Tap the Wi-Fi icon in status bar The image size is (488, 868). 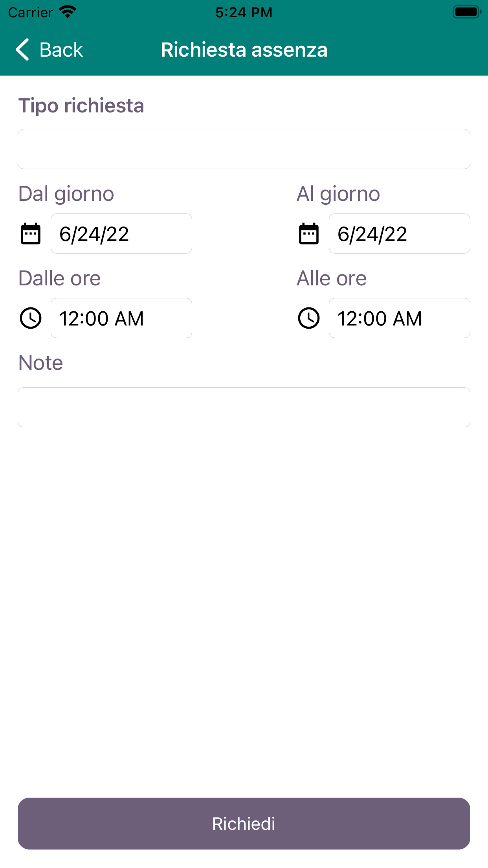point(68,12)
